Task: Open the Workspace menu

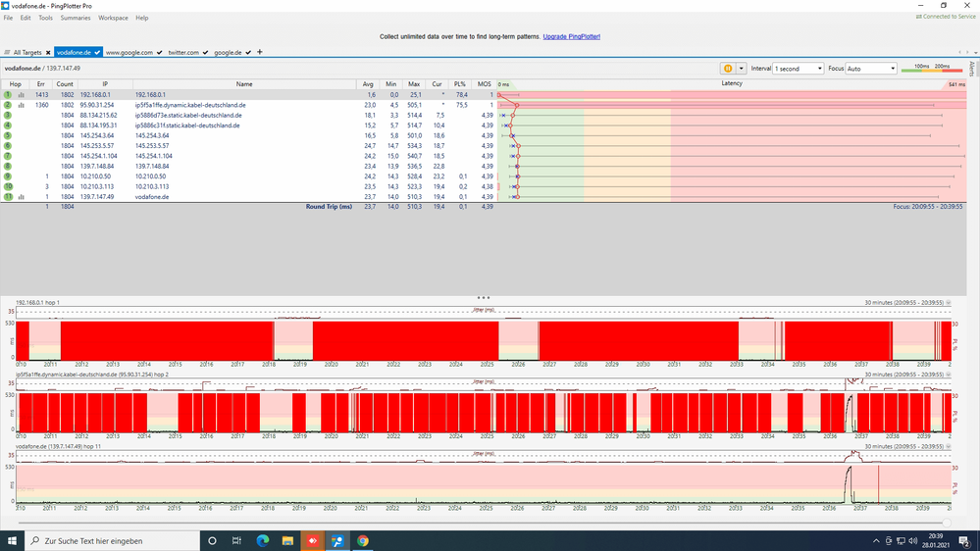Action: tap(113, 18)
